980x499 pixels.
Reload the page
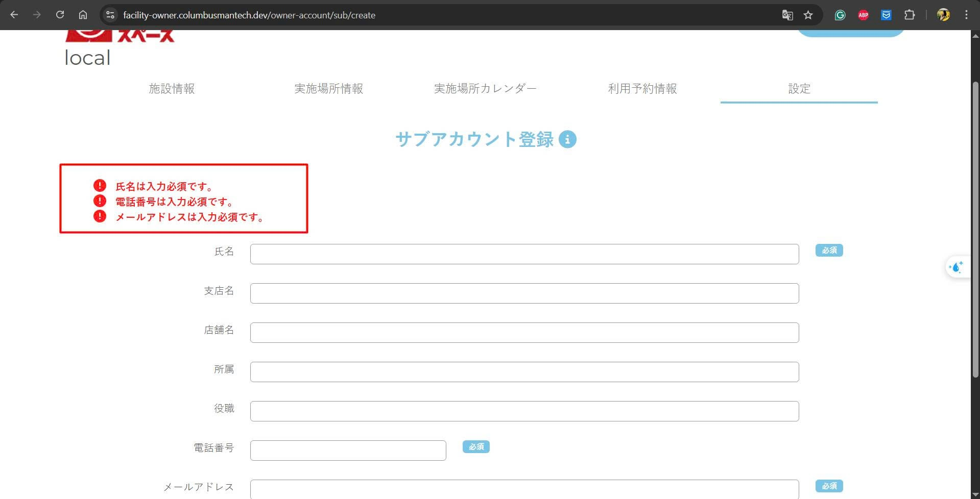(60, 15)
